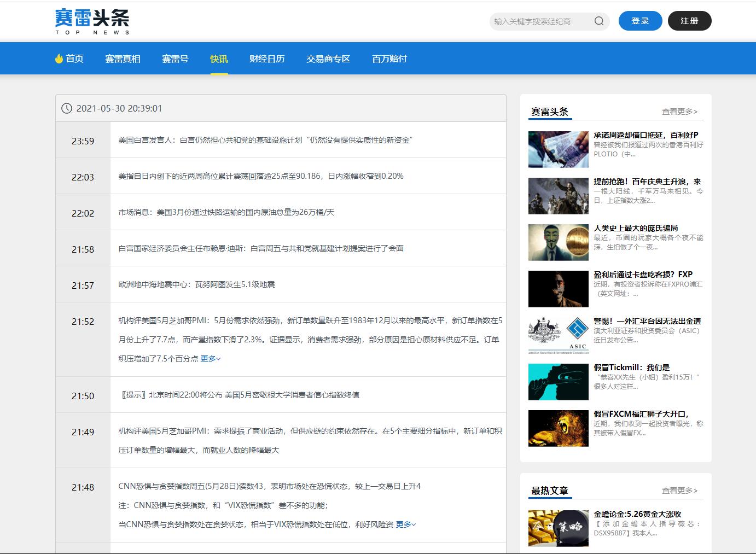Click the magnifying glass search icon
This screenshot has height=554, width=756.
click(x=599, y=21)
